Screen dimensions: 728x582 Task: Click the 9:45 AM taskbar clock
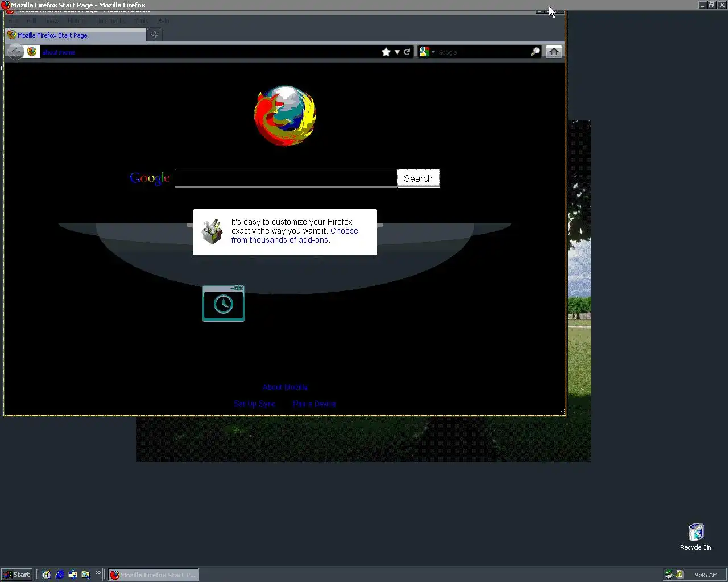coord(706,575)
